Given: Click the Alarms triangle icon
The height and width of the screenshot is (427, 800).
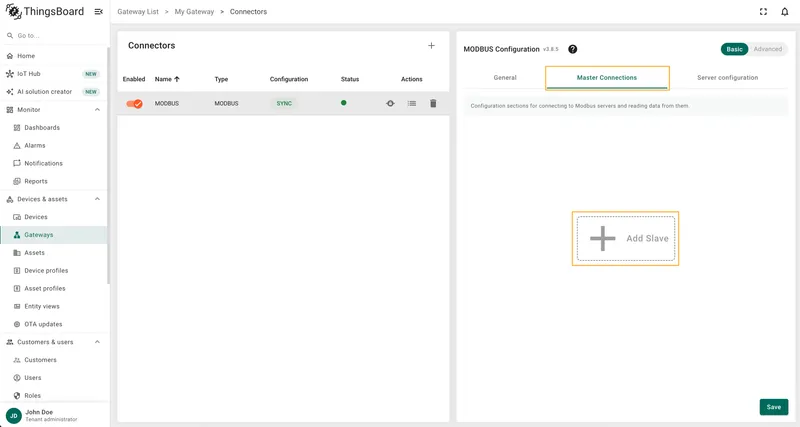Looking at the screenshot, I should click(17, 145).
